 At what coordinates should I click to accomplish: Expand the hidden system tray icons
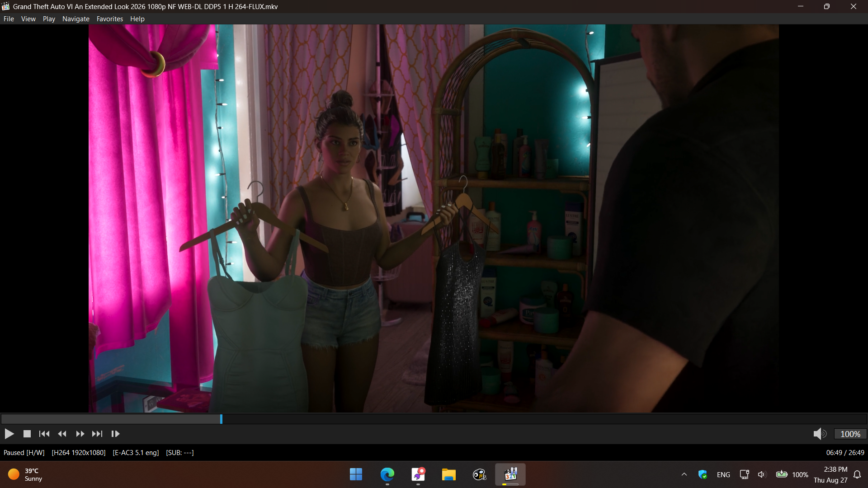click(x=684, y=474)
